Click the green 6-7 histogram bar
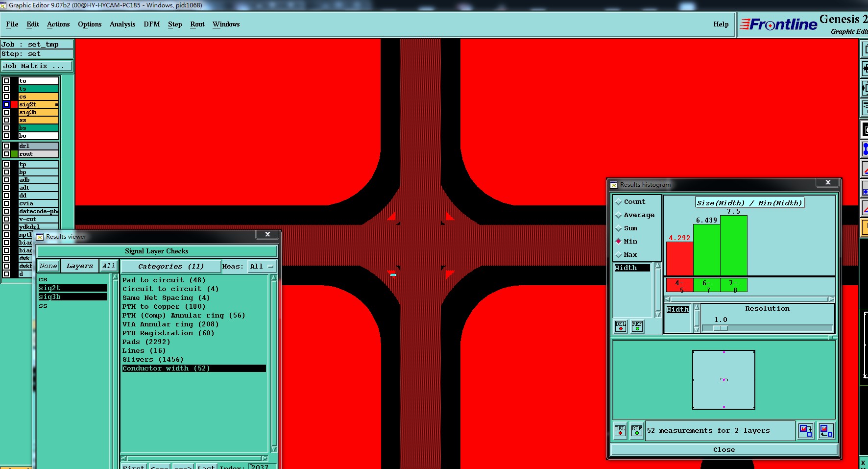 pos(707,250)
